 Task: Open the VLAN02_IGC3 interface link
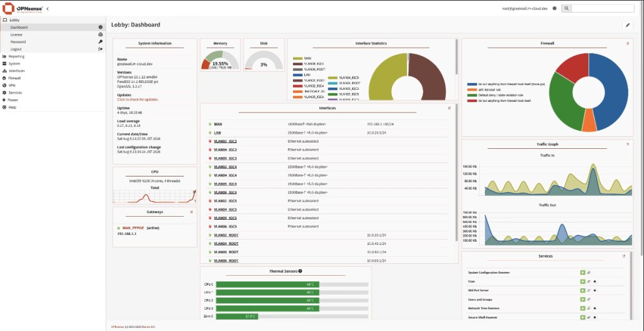click(226, 141)
